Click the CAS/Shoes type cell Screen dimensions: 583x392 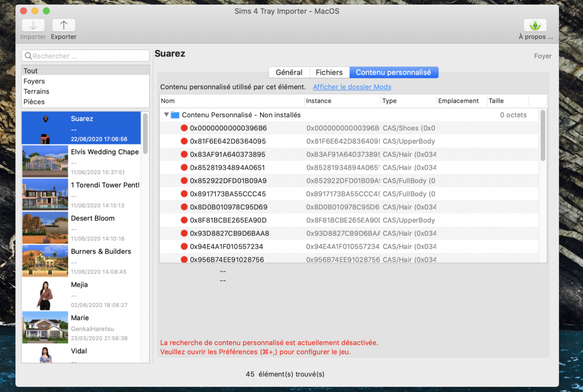pos(409,128)
